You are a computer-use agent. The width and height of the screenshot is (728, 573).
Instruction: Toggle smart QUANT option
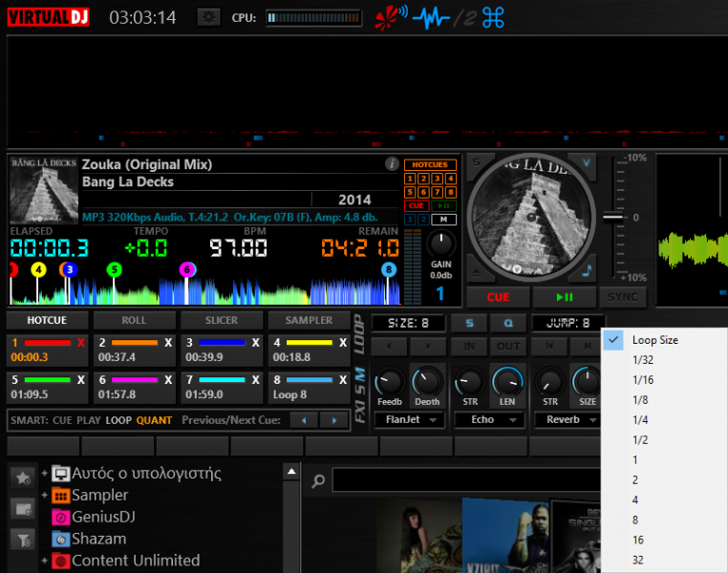coord(154,420)
